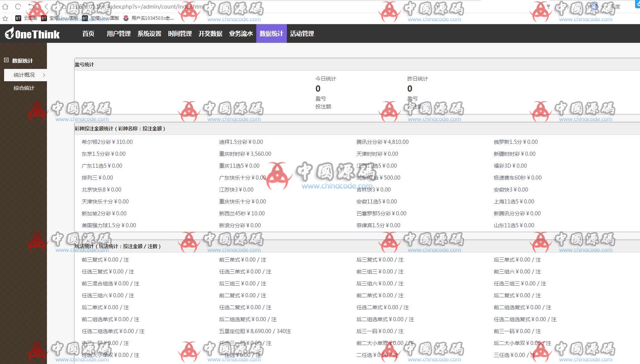Viewport: 640px width, 364px height.
Task: Click the chevron beside 统计概况
Action: pyautogui.click(x=44, y=75)
